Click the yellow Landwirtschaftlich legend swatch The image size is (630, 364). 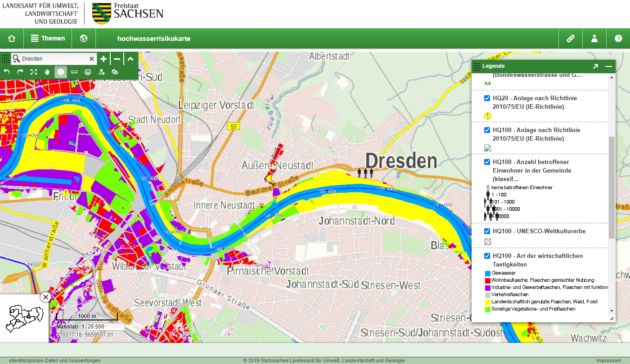pos(487,302)
